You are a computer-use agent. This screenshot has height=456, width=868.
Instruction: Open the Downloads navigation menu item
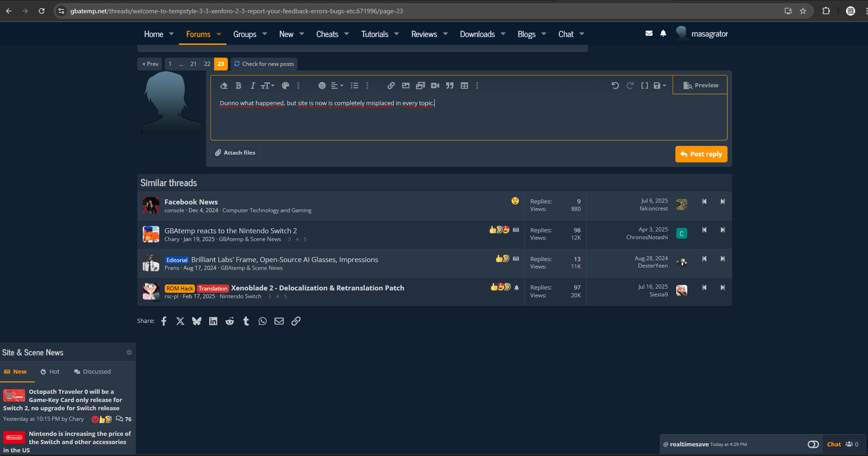coord(477,34)
